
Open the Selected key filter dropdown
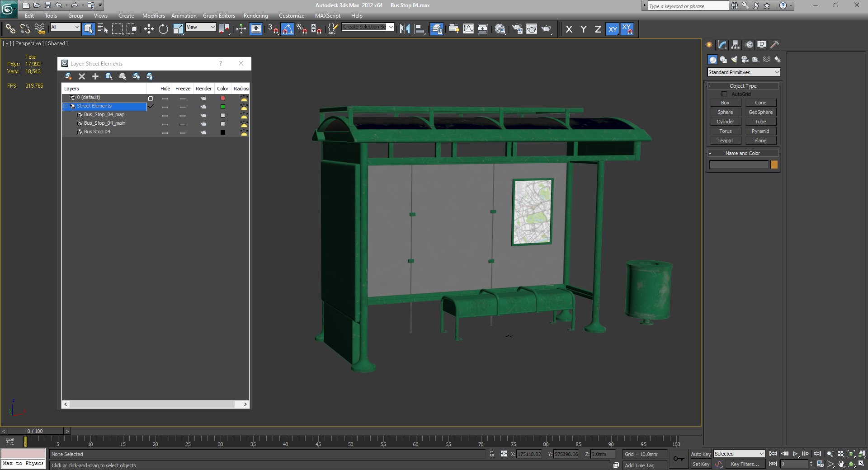click(739, 454)
